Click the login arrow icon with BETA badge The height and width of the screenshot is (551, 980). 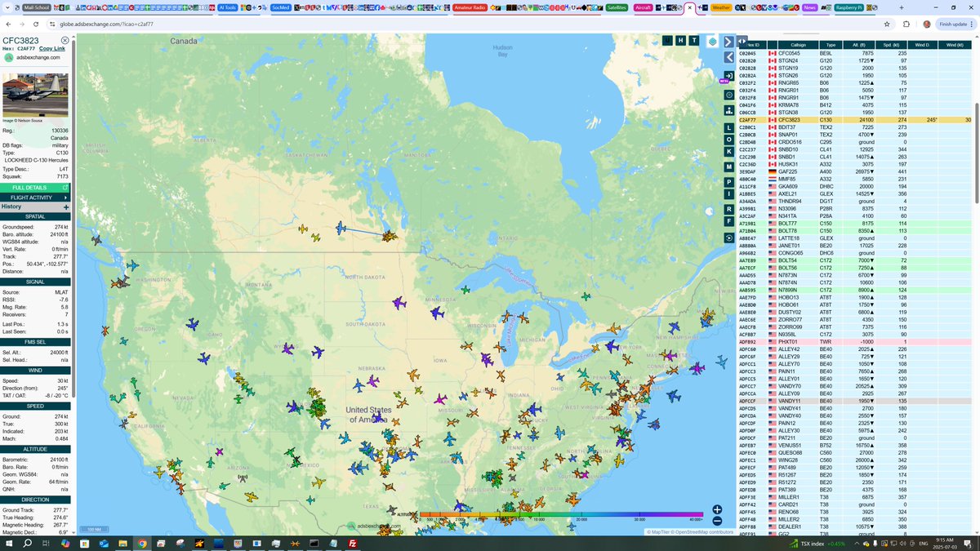(729, 76)
